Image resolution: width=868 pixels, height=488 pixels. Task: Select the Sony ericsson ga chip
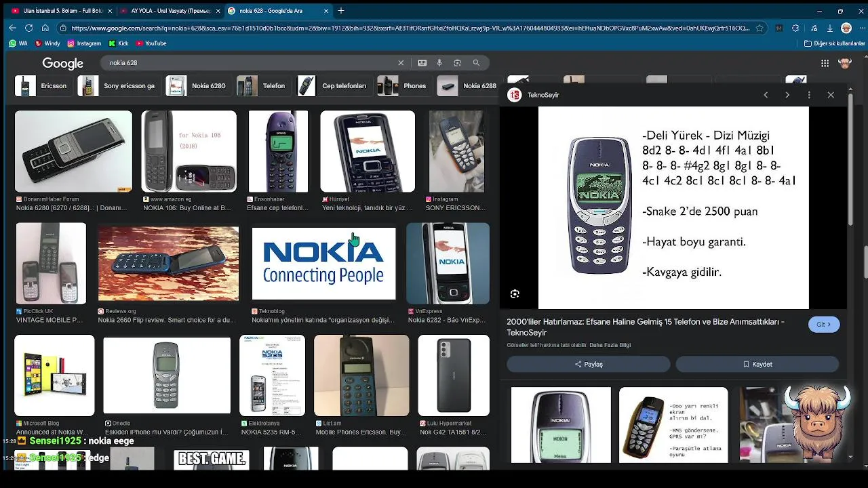[x=117, y=86]
